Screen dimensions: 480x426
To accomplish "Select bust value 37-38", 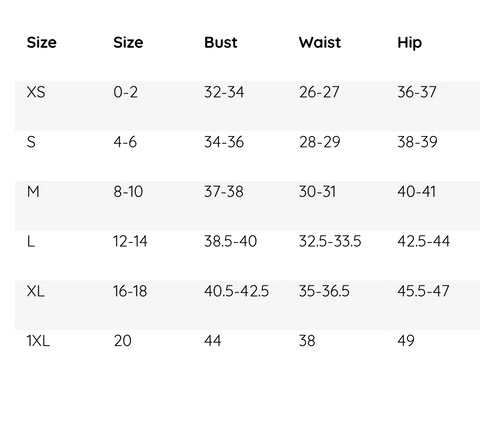I will (x=224, y=192).
